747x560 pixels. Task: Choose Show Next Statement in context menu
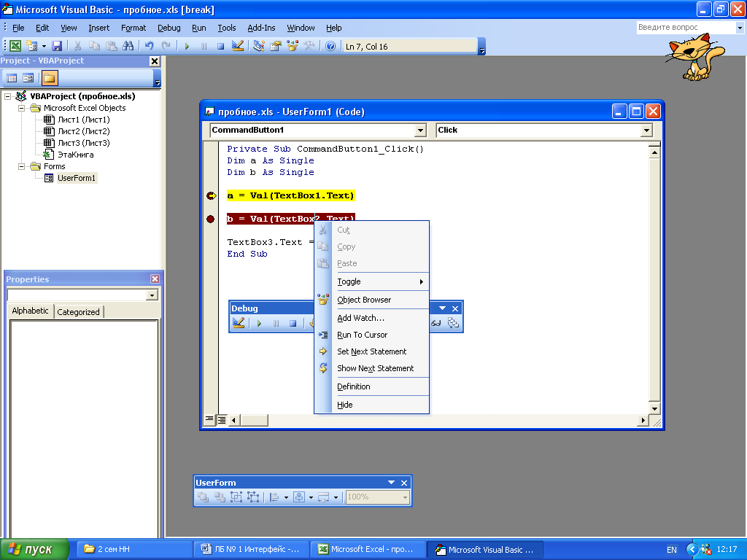(x=371, y=368)
